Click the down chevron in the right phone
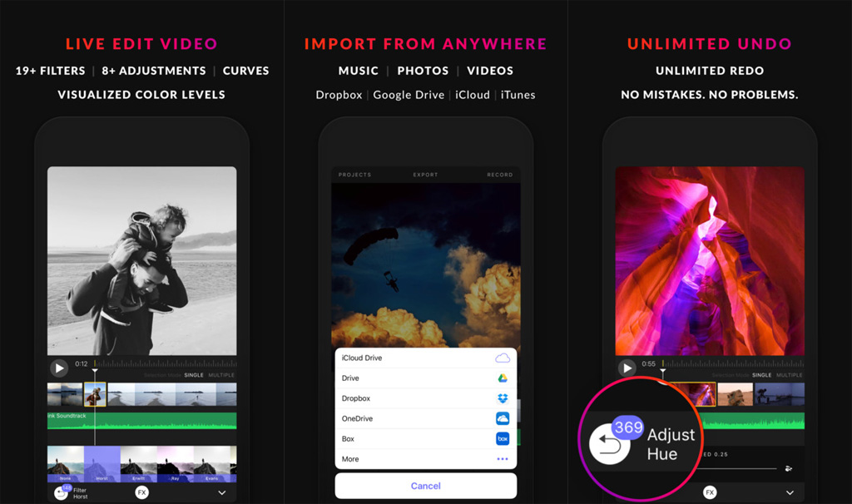852x504 pixels. click(x=790, y=492)
